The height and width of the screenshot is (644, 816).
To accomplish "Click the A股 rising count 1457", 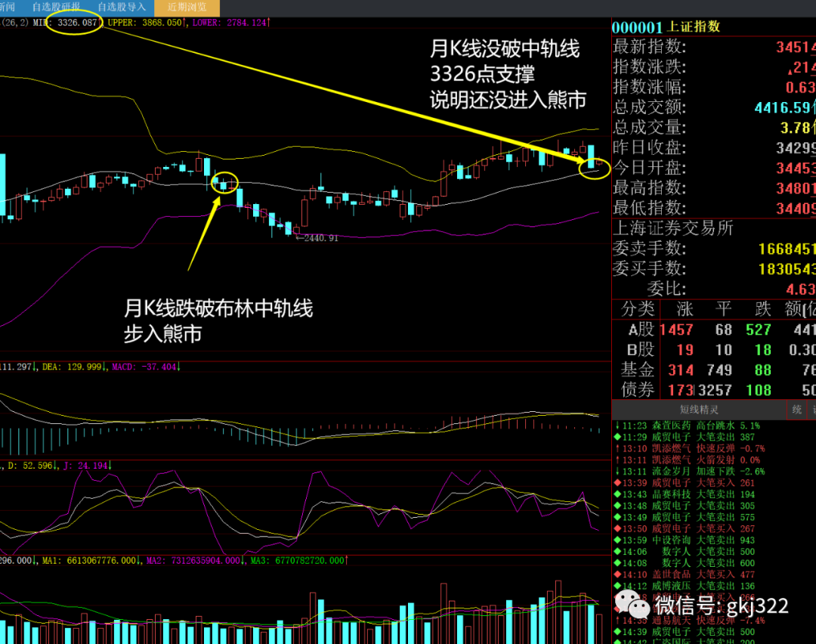I will [x=676, y=330].
